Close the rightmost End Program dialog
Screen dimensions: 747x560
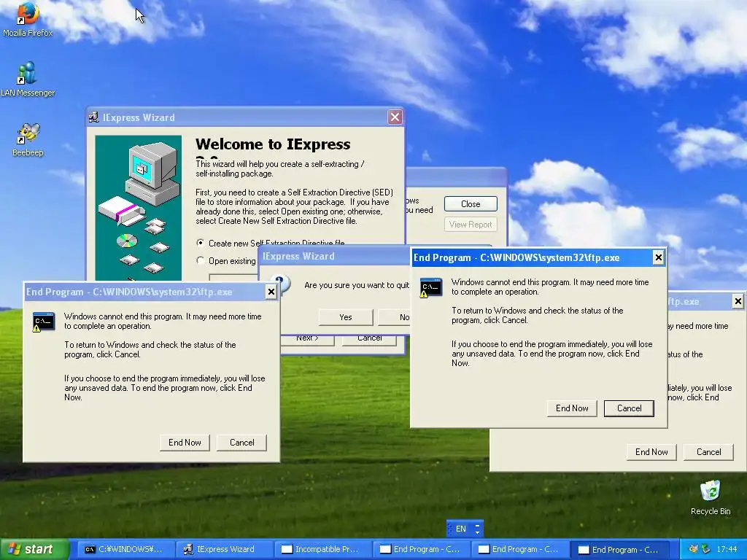[x=738, y=301]
